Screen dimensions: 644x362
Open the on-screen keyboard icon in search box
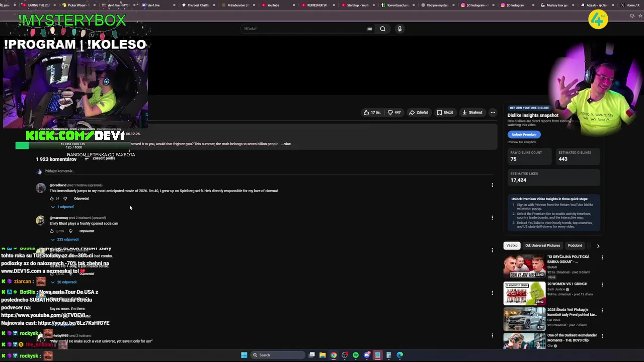coord(370,29)
